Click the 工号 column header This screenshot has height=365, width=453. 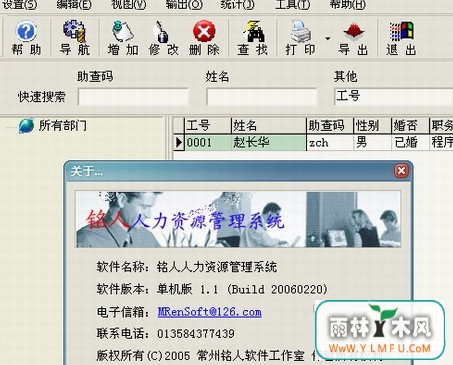[x=208, y=126]
